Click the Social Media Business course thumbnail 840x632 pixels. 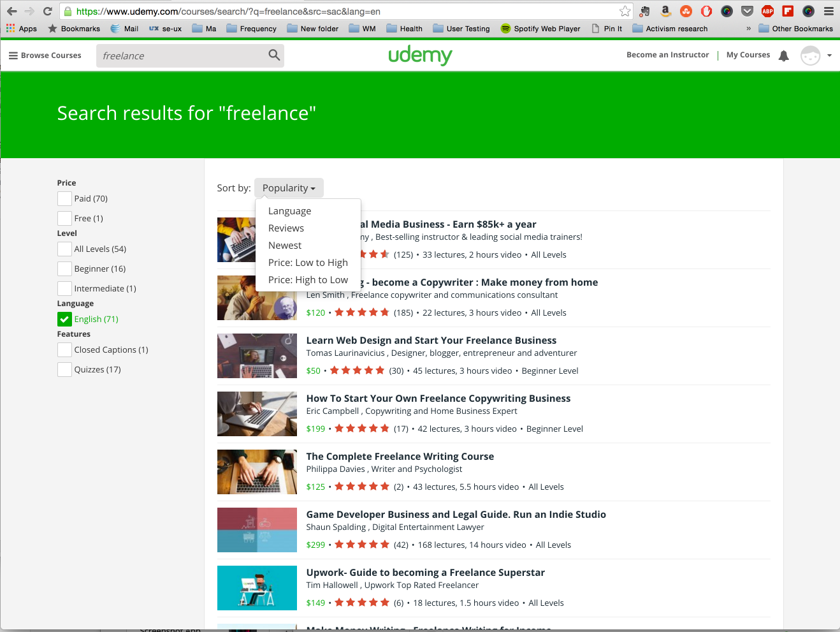click(236, 240)
